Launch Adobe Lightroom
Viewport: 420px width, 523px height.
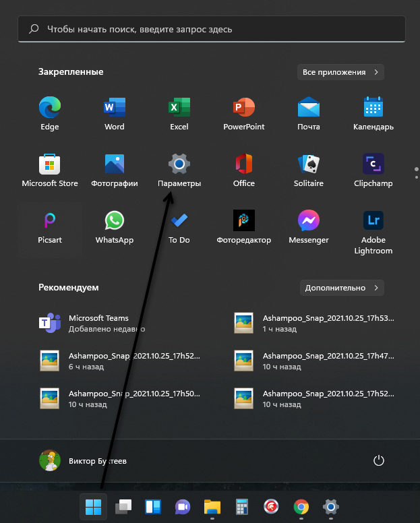(x=373, y=233)
